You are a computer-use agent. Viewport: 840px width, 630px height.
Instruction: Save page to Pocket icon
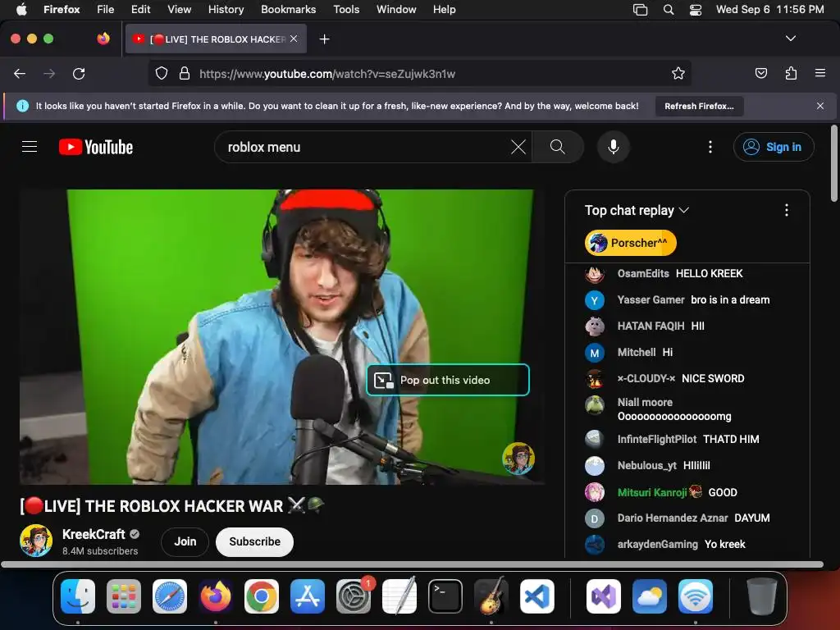tap(760, 73)
